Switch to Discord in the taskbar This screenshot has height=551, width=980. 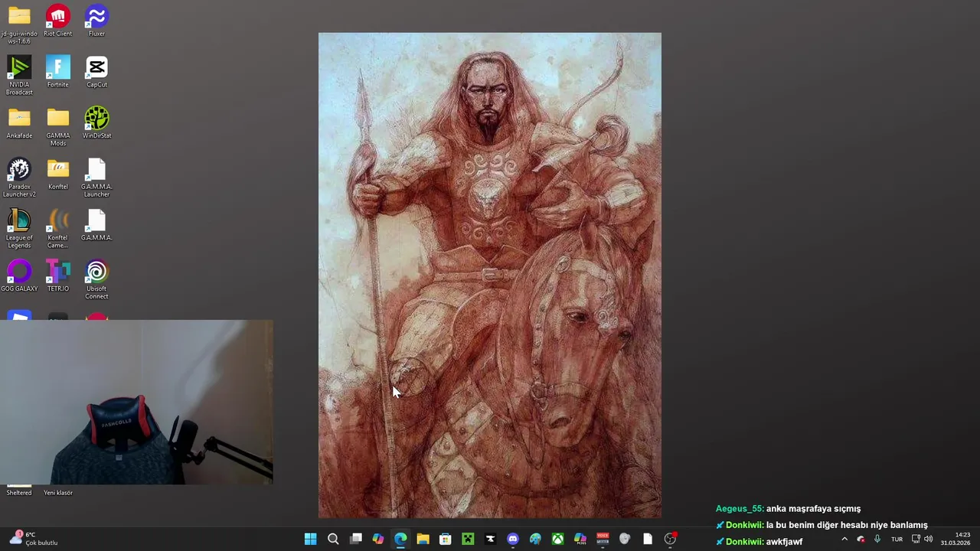point(512,539)
